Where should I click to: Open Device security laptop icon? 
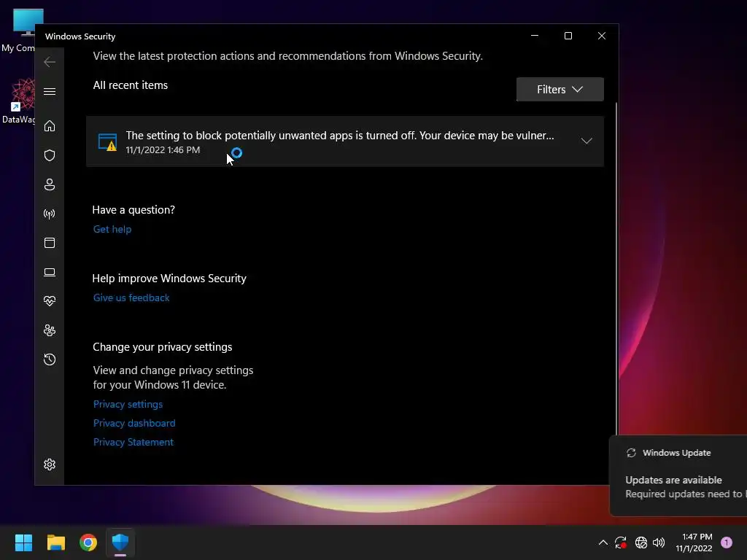[x=50, y=273]
